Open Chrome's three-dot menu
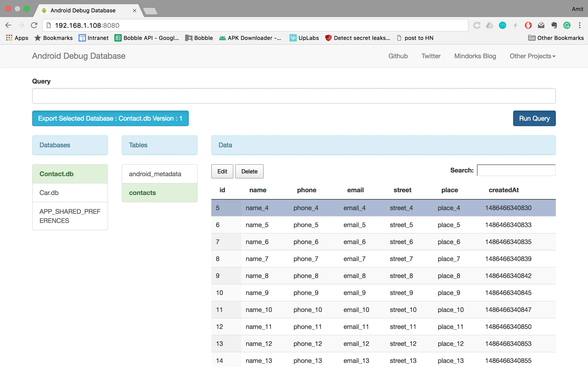This screenshot has width=588, height=367. [x=580, y=25]
